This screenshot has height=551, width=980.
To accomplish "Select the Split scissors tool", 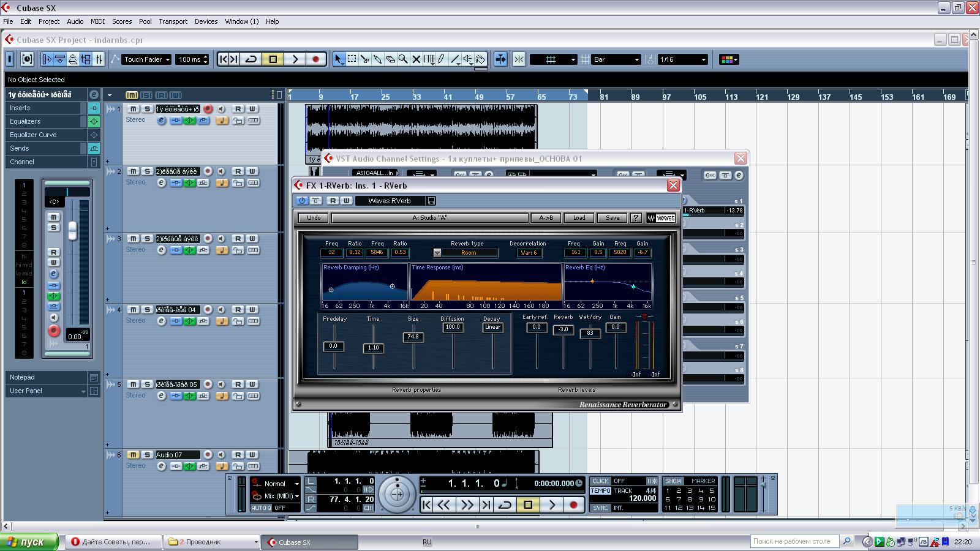I will click(x=365, y=59).
